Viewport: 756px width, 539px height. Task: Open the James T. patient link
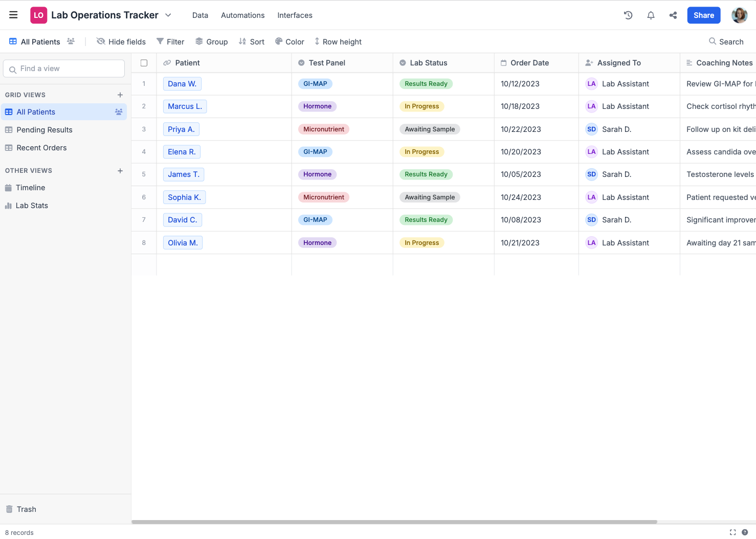184,174
